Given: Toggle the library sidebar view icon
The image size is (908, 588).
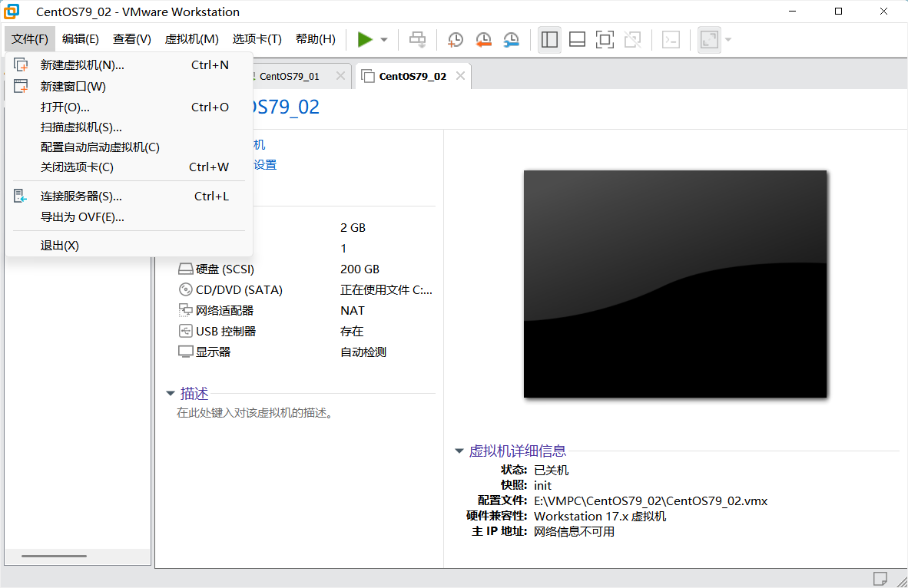Looking at the screenshot, I should pyautogui.click(x=549, y=39).
